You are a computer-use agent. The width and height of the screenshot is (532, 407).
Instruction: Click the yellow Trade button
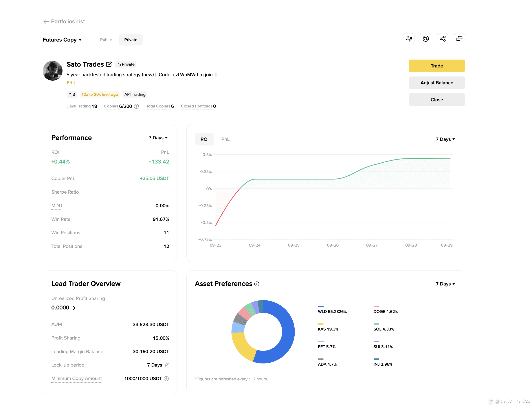(x=437, y=66)
